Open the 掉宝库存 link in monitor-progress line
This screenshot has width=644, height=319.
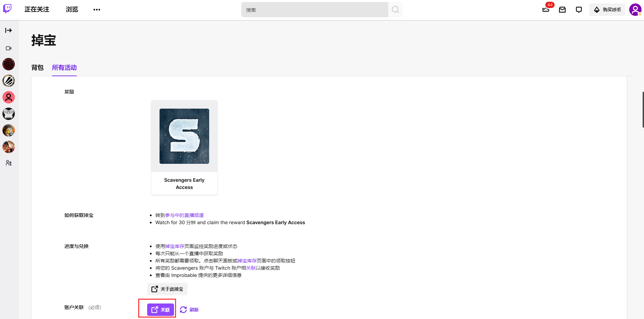(x=175, y=246)
